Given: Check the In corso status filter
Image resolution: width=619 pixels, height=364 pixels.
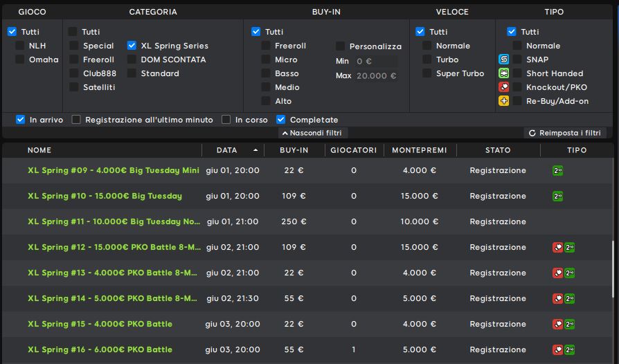Looking at the screenshot, I should pos(226,120).
